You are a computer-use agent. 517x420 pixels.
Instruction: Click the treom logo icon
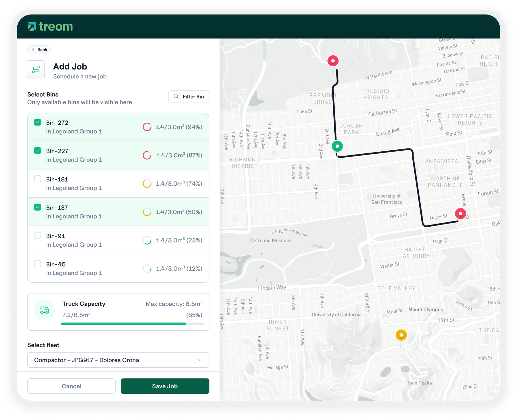coord(32,26)
